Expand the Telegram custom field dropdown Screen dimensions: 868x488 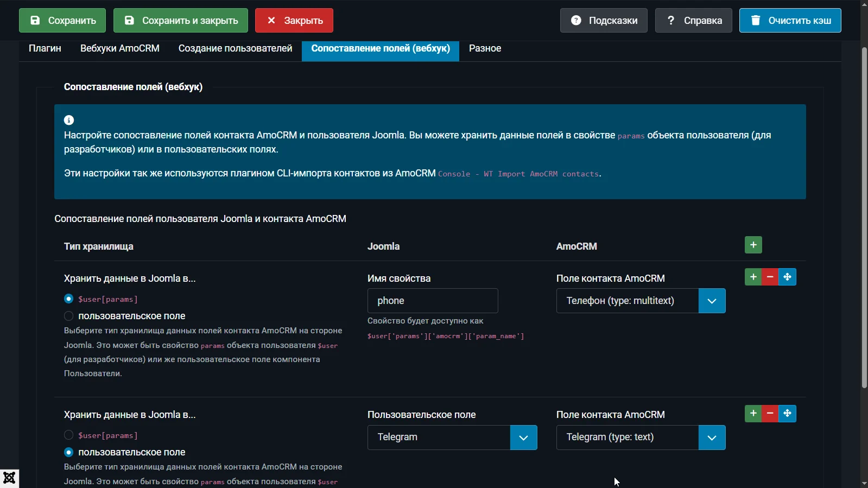pos(452,438)
